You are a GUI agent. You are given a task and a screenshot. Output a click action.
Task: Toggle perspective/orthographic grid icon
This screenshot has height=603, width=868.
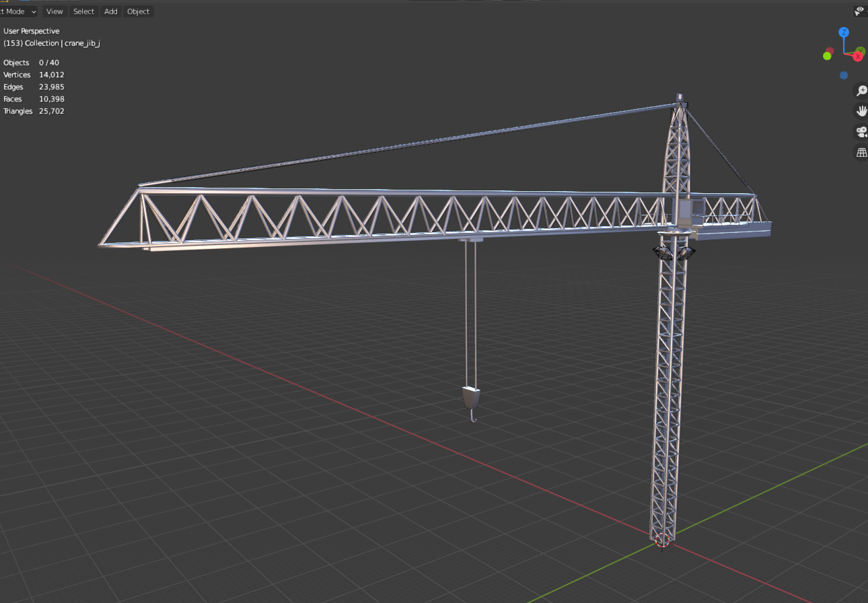pos(861,152)
